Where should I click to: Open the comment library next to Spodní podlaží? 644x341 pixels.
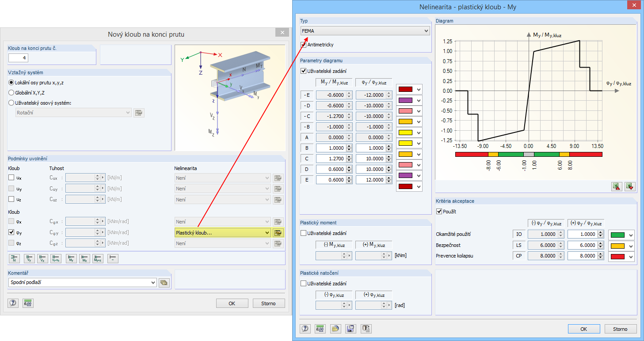[164, 283]
